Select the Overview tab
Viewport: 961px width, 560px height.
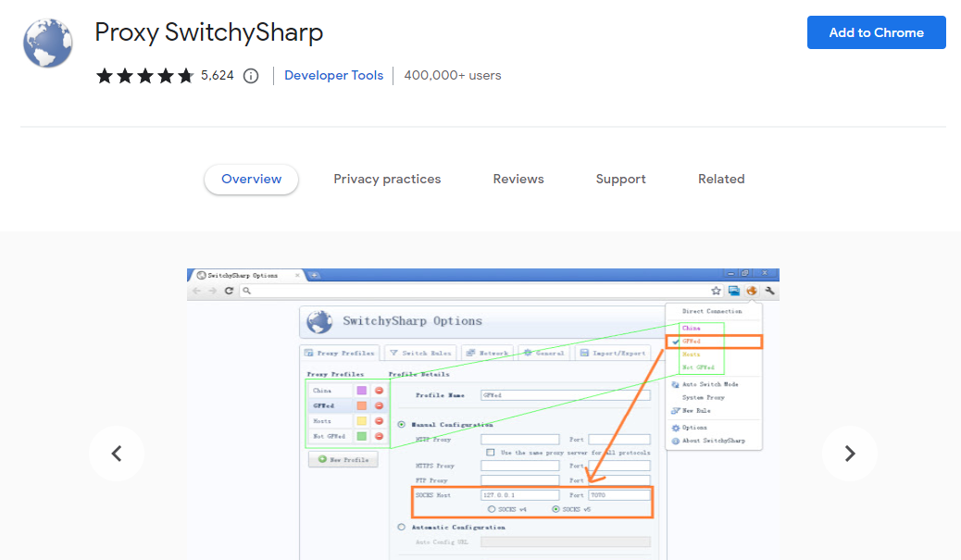[x=251, y=179]
